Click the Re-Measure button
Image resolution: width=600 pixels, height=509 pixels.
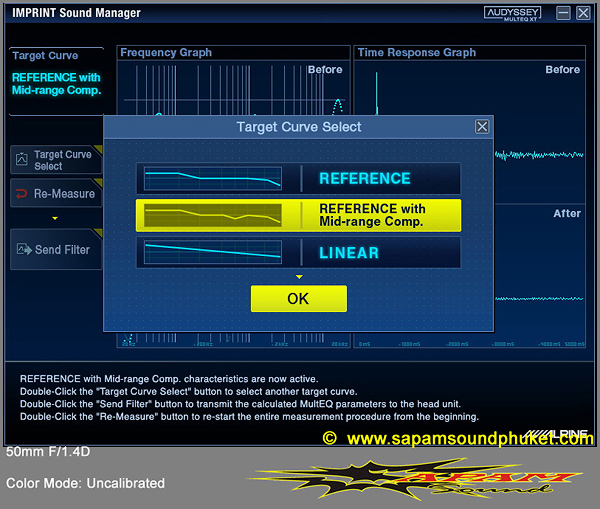(56, 193)
